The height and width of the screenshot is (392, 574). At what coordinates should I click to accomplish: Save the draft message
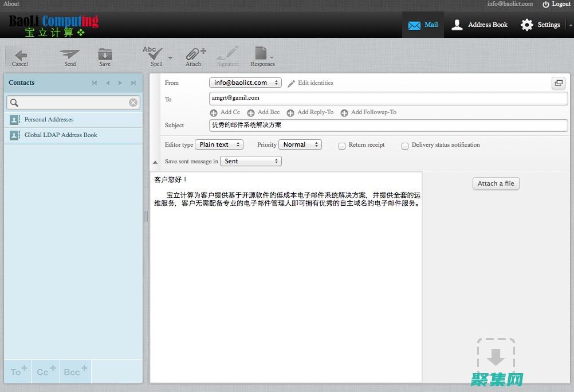point(105,55)
